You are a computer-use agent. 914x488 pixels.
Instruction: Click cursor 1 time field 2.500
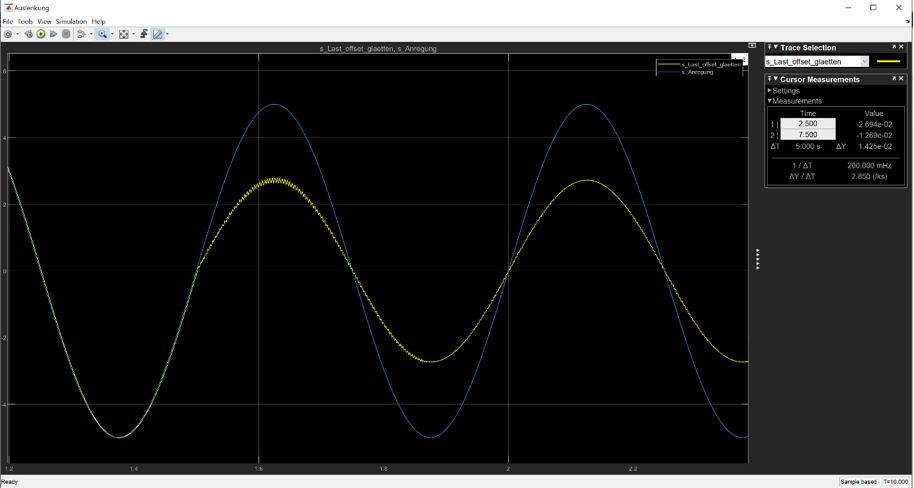807,124
